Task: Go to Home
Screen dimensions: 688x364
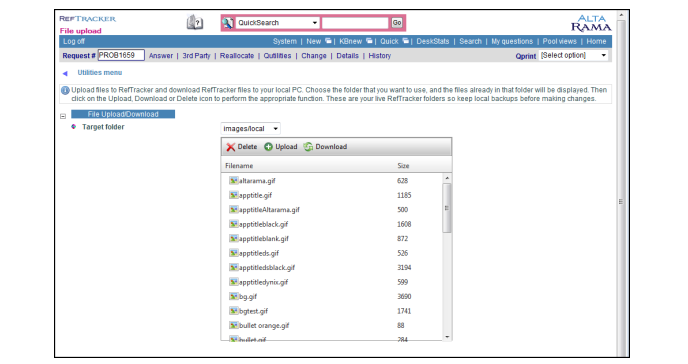Action: [596, 41]
